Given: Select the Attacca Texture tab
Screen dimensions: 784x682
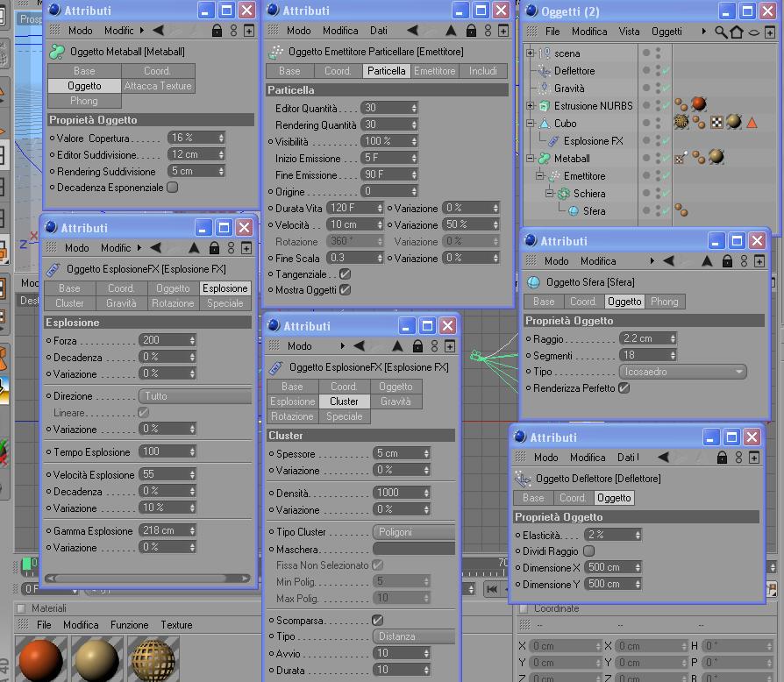Looking at the screenshot, I should tap(158, 86).
